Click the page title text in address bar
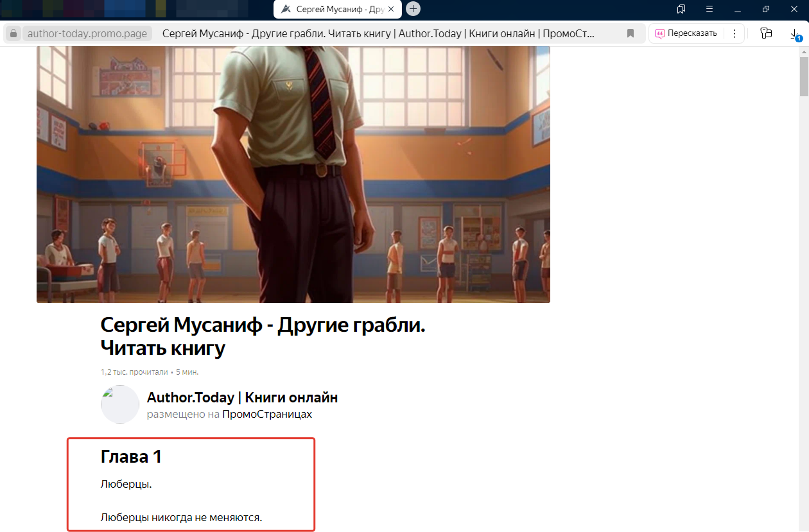 point(379,33)
